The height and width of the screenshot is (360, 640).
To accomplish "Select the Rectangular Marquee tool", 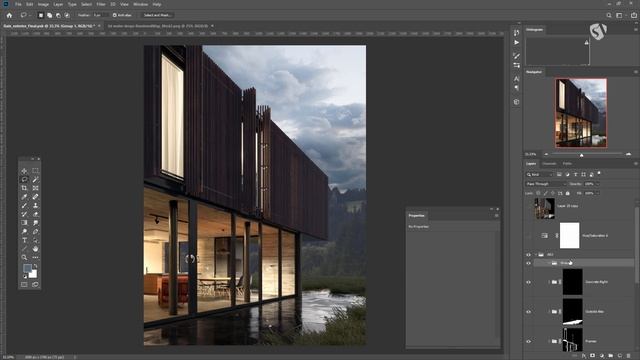I will (36, 171).
